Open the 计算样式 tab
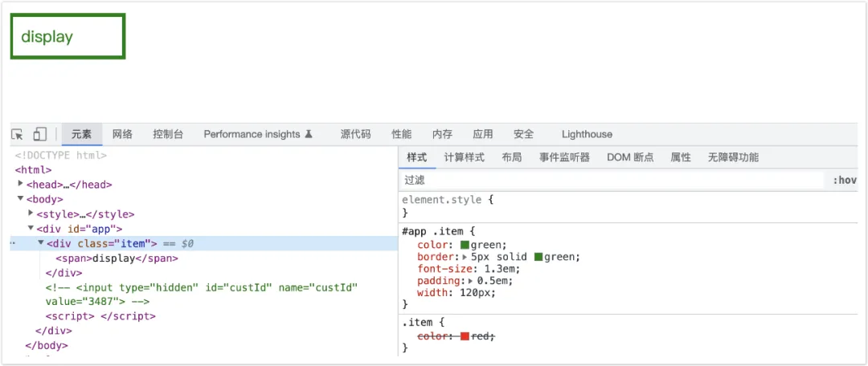This screenshot has width=868, height=366. tap(465, 157)
